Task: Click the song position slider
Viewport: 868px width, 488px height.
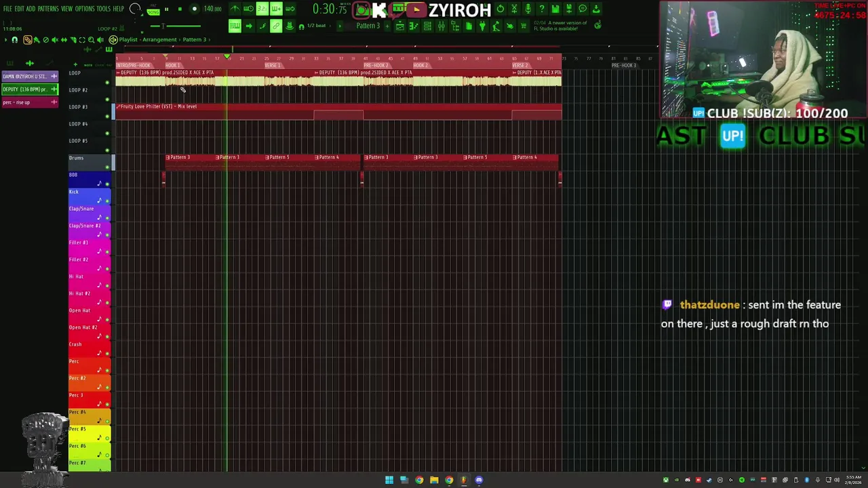Action: pyautogui.click(x=175, y=26)
